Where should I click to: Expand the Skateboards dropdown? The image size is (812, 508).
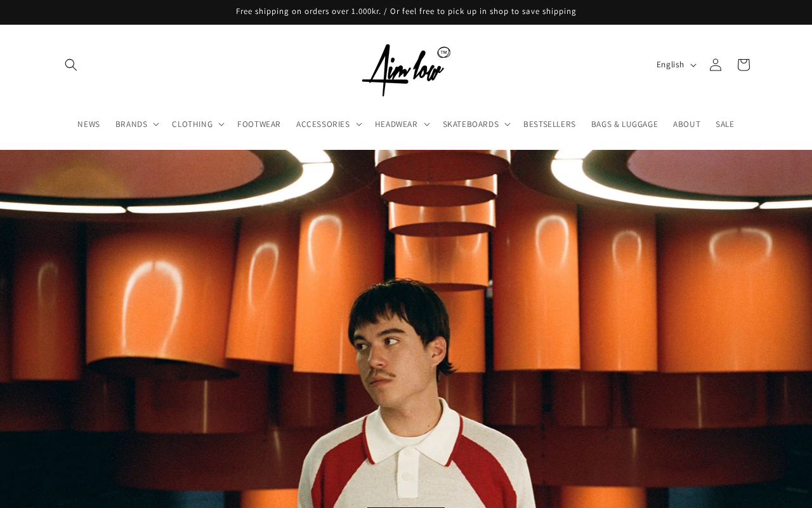476,124
